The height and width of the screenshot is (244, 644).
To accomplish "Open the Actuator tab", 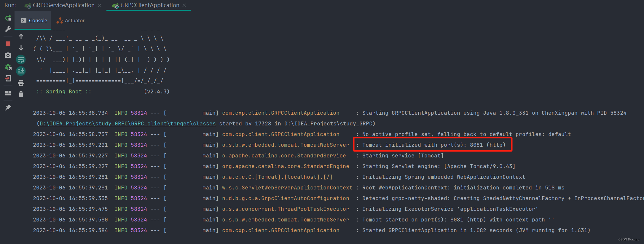I will (x=71, y=20).
